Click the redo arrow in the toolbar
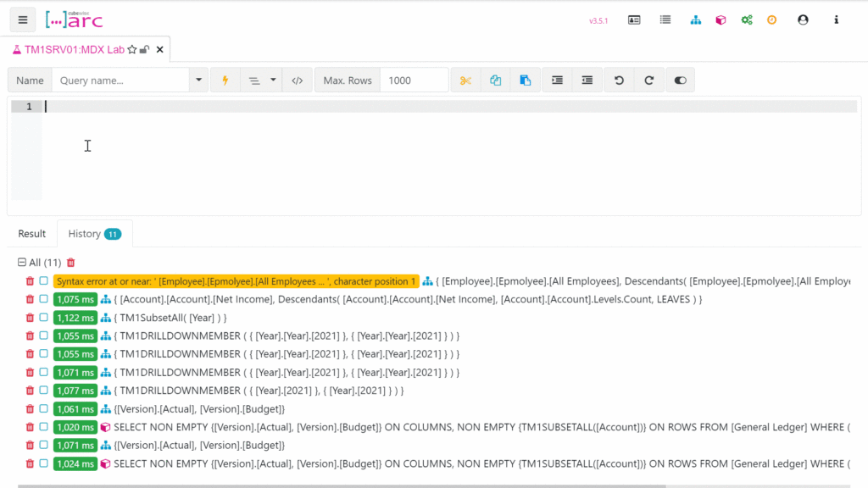The image size is (868, 488). coord(648,80)
